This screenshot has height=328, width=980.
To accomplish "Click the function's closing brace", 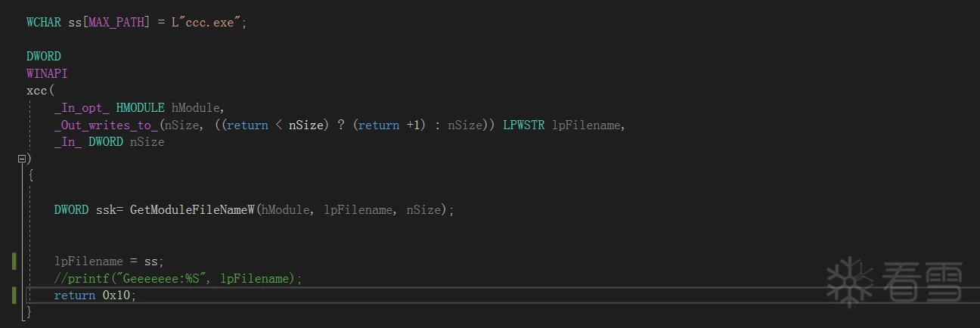I will pyautogui.click(x=29, y=312).
